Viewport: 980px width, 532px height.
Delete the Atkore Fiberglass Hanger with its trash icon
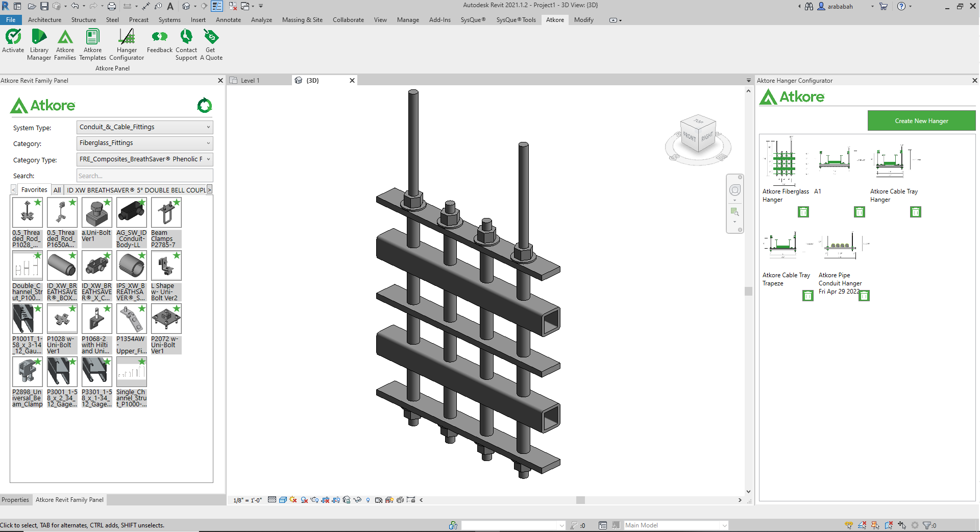tap(803, 212)
